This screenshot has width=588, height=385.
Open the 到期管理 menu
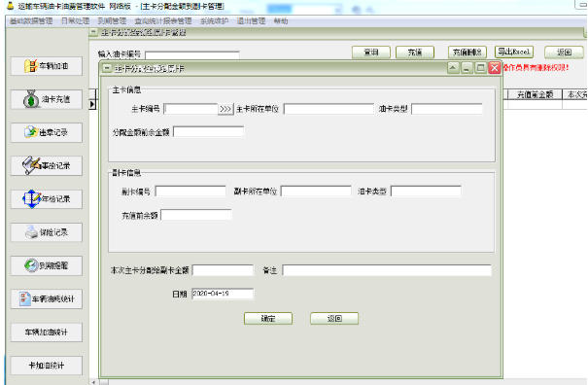tap(112, 21)
